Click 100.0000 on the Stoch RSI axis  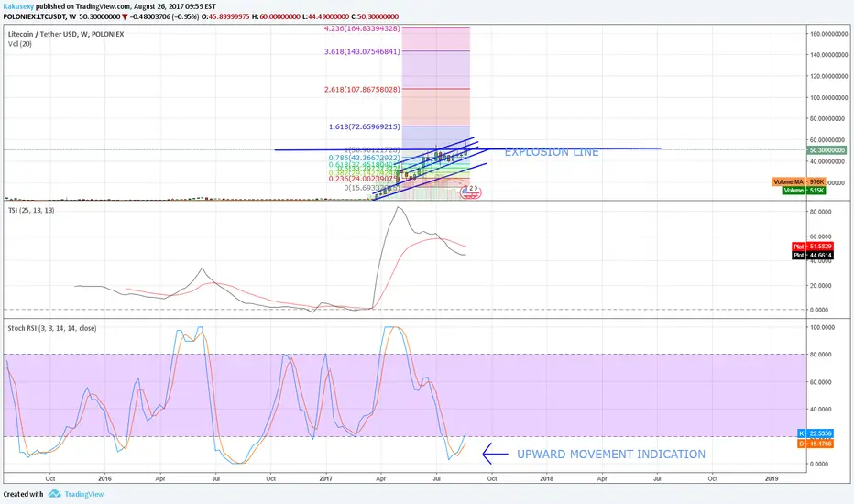click(x=823, y=327)
